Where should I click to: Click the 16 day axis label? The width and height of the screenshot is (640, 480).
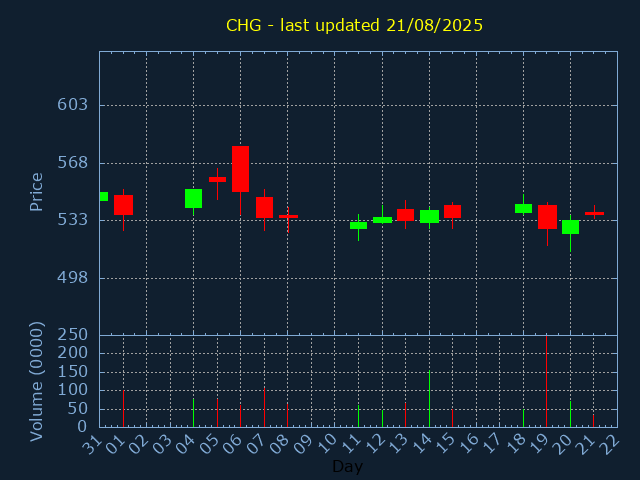coord(468,443)
